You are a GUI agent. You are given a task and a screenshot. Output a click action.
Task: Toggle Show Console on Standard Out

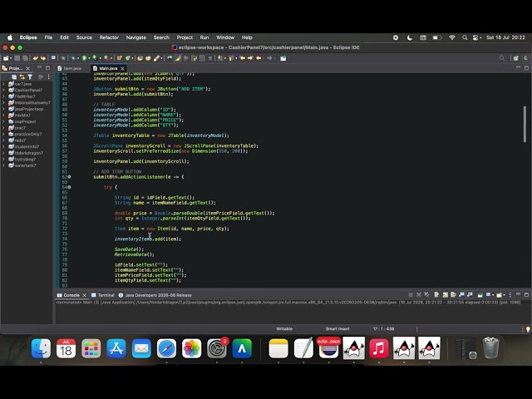462,295
